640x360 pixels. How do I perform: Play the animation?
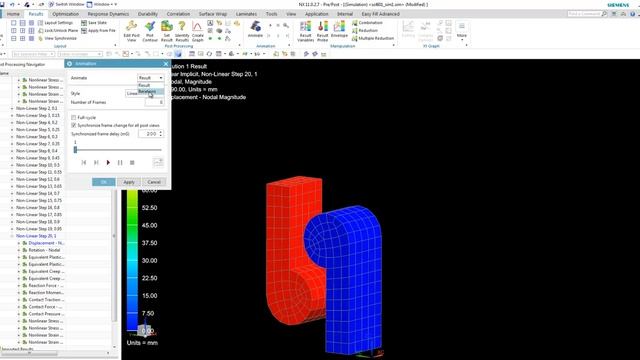[x=108, y=162]
